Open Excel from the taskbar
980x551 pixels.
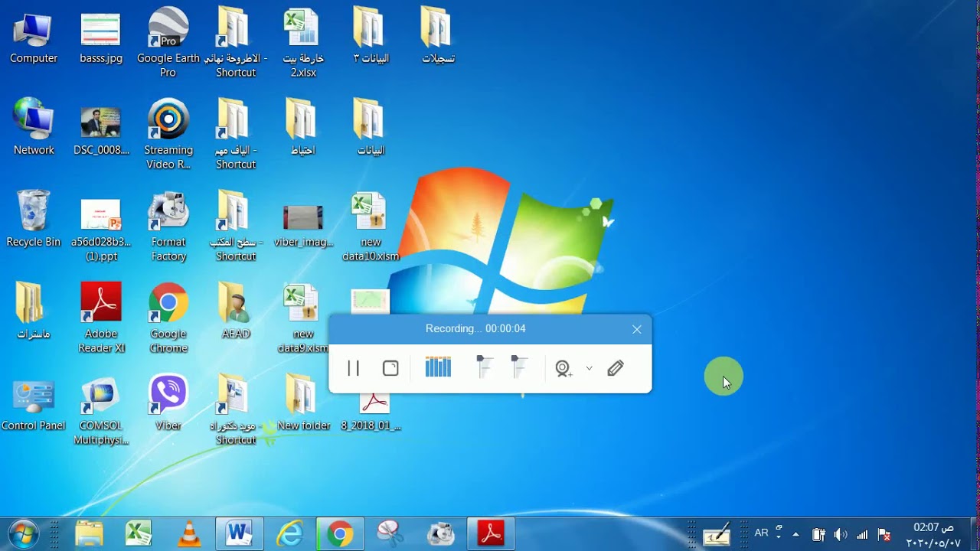[x=139, y=533]
